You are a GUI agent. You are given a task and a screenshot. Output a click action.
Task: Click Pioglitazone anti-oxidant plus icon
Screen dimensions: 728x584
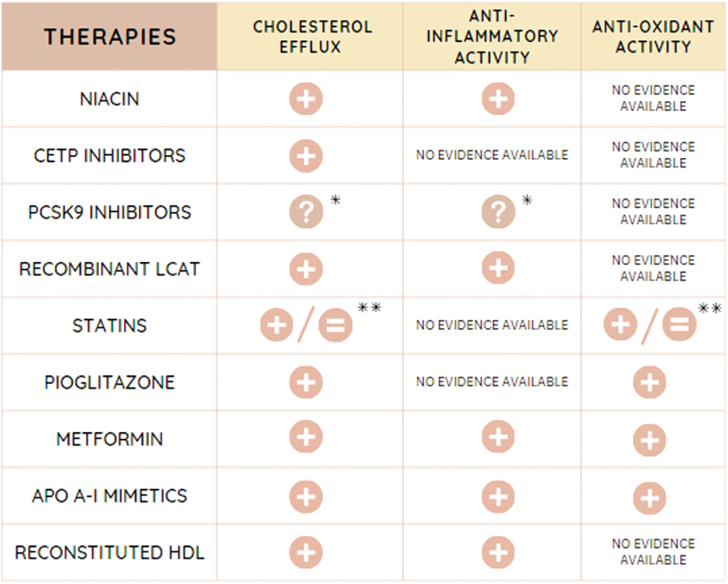(649, 382)
